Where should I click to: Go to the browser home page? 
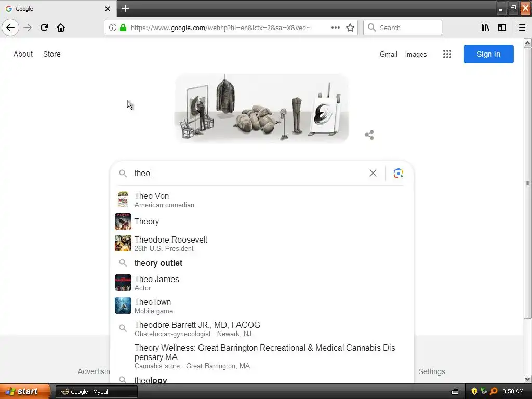click(x=61, y=28)
